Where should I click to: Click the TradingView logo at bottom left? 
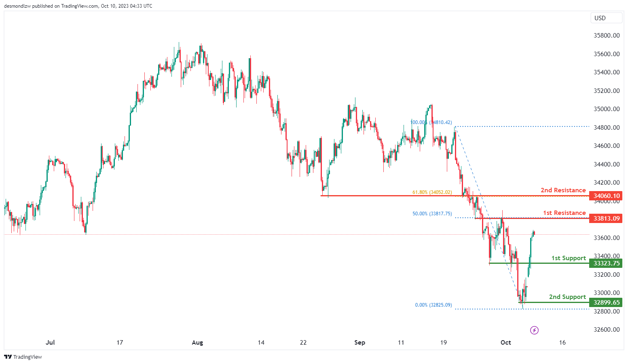click(23, 357)
